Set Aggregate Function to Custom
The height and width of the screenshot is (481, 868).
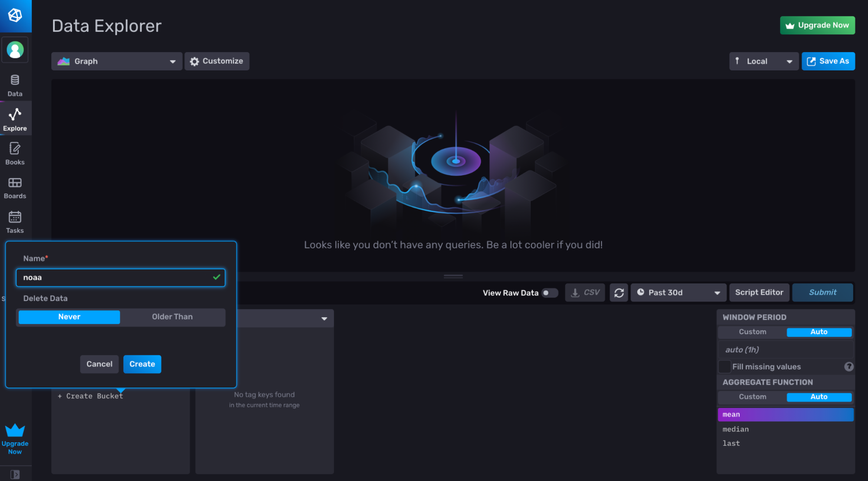[752, 397]
